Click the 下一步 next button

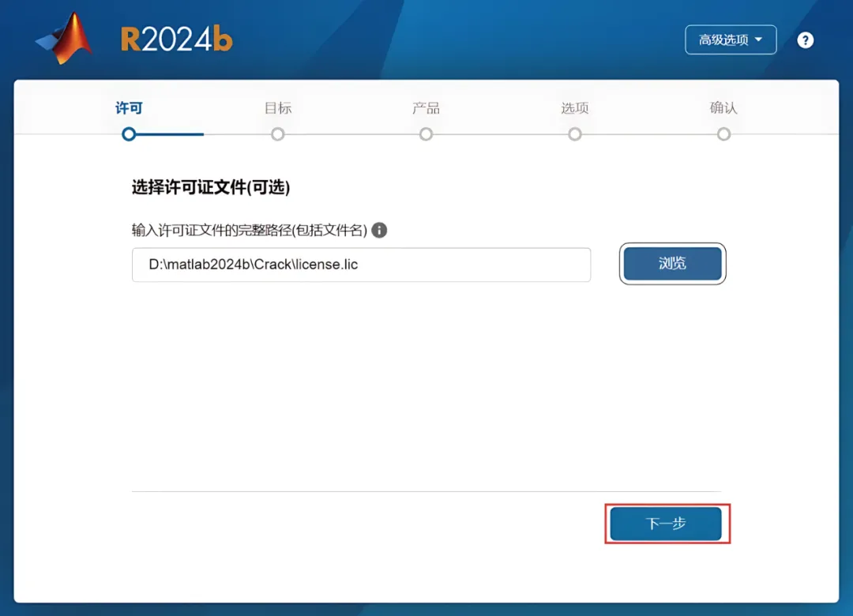[x=666, y=524]
